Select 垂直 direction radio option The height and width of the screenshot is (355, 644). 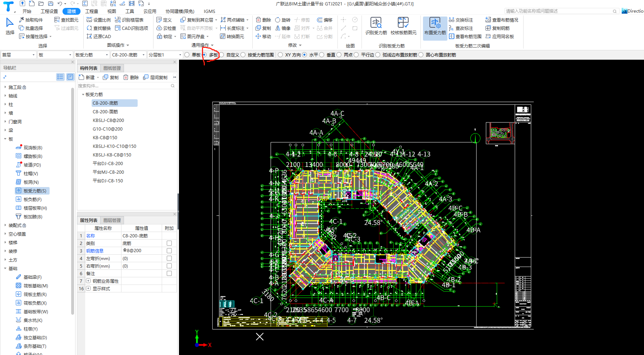pyautogui.click(x=322, y=55)
